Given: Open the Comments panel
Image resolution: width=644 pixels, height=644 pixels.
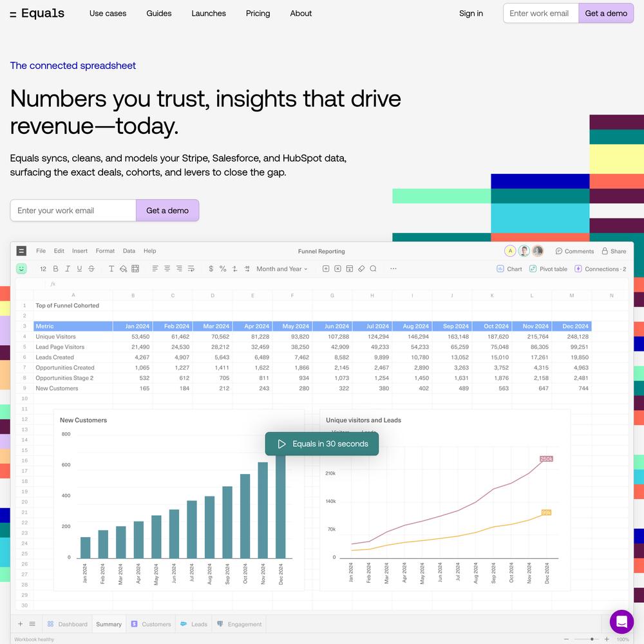Looking at the screenshot, I should 574,251.
